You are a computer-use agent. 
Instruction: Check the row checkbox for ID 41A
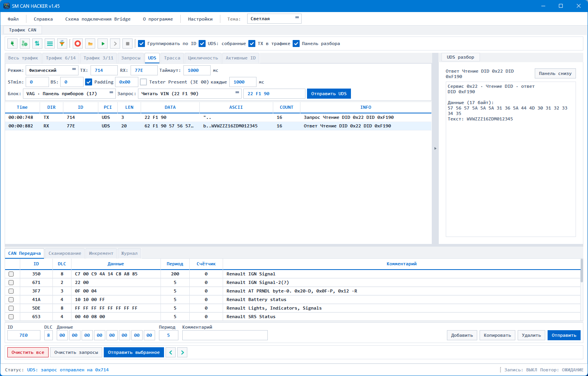[11, 299]
